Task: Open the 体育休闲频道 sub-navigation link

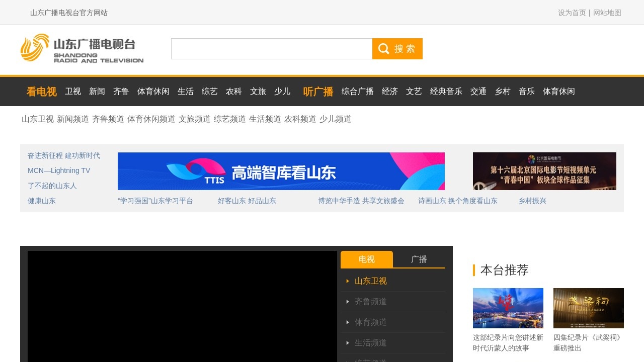Action: tap(151, 119)
